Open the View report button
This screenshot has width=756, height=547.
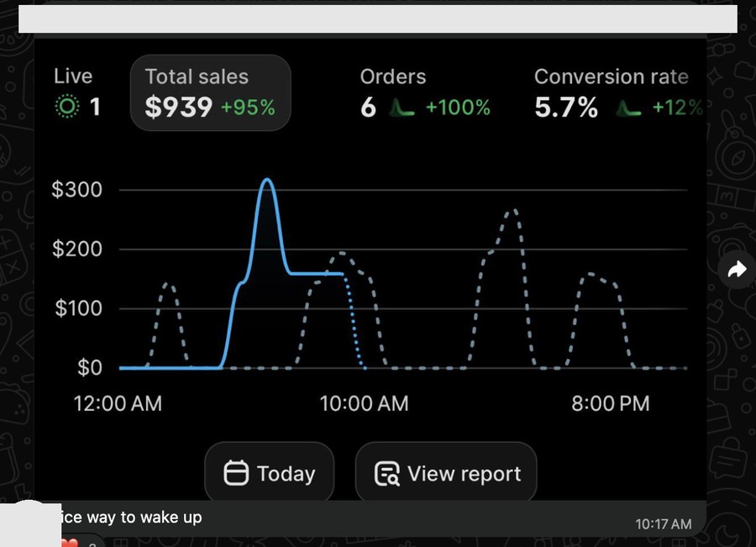coord(446,473)
